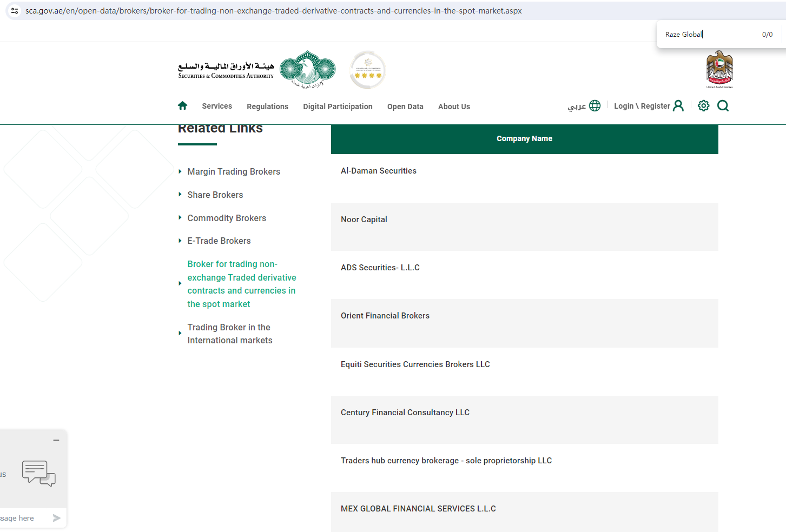This screenshot has width=786, height=532.
Task: Click the Related Links heading
Action: tap(220, 129)
